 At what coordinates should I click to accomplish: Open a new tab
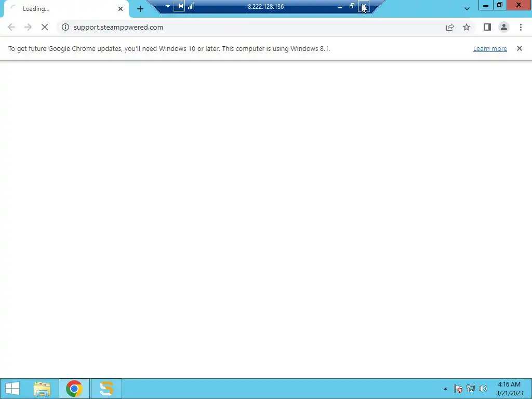140,9
